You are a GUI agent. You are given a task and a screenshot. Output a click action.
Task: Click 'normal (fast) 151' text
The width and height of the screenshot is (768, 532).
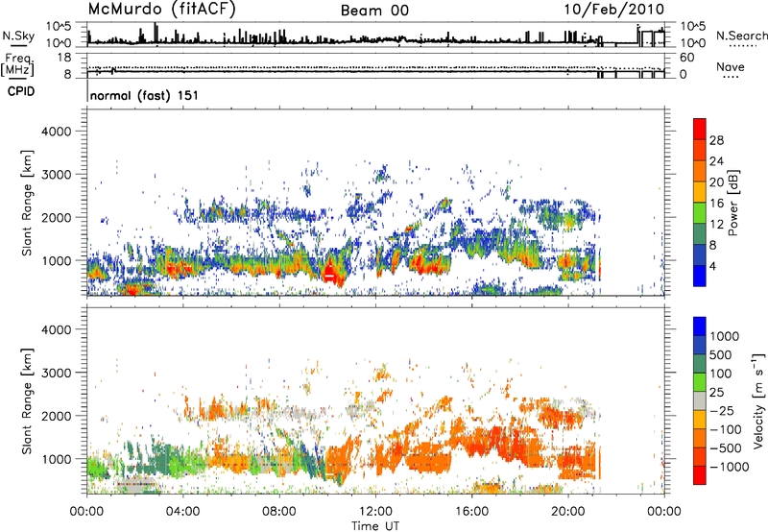(x=145, y=95)
